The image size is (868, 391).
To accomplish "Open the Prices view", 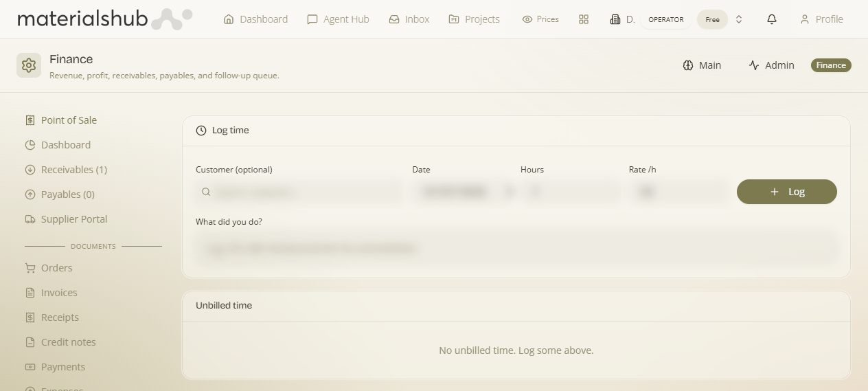I will pyautogui.click(x=540, y=19).
